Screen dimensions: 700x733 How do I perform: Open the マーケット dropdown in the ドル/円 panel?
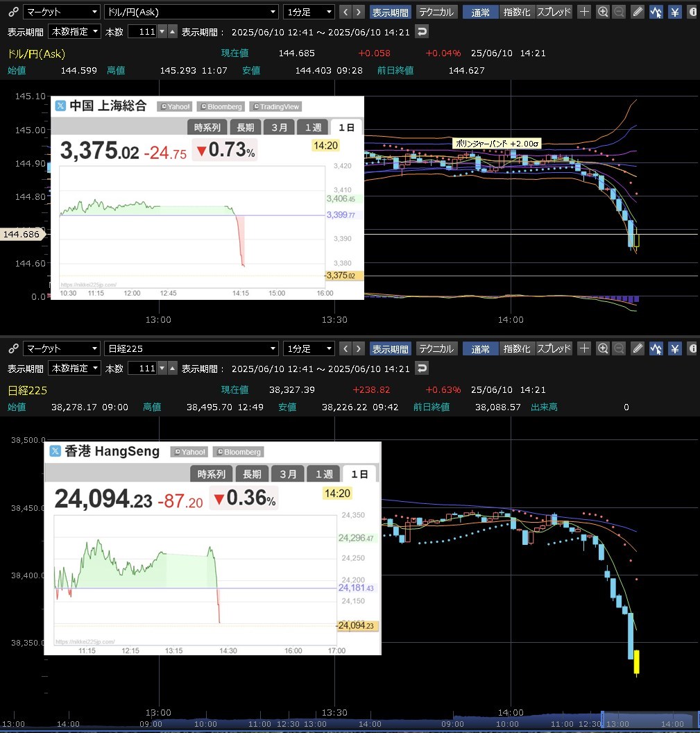[62, 12]
